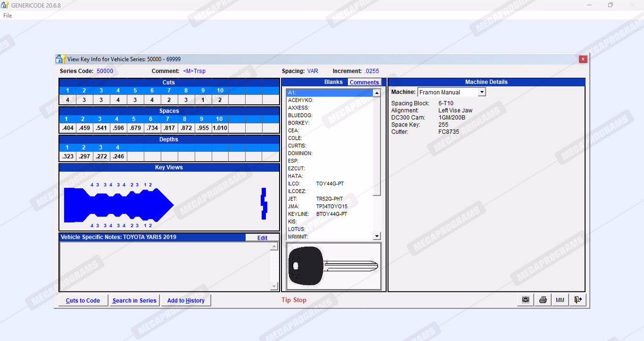The height and width of the screenshot is (341, 644).
Task: Close the View Key Info dialog
Action: tap(583, 59)
